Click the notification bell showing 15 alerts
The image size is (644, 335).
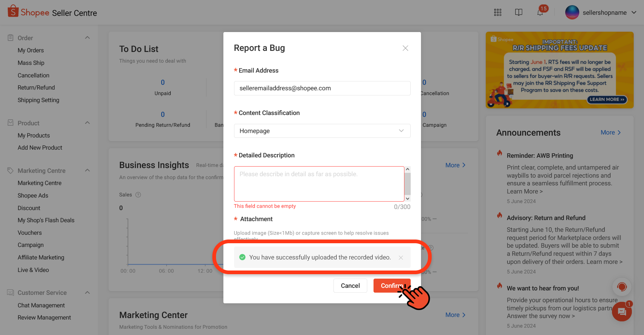tap(540, 12)
